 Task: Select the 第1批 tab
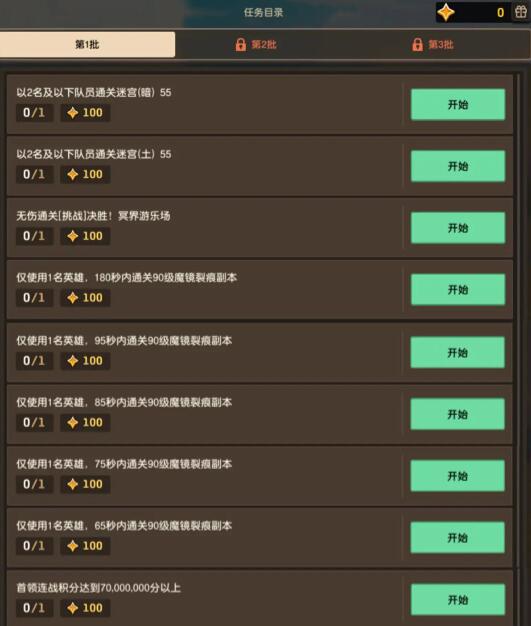(x=87, y=44)
